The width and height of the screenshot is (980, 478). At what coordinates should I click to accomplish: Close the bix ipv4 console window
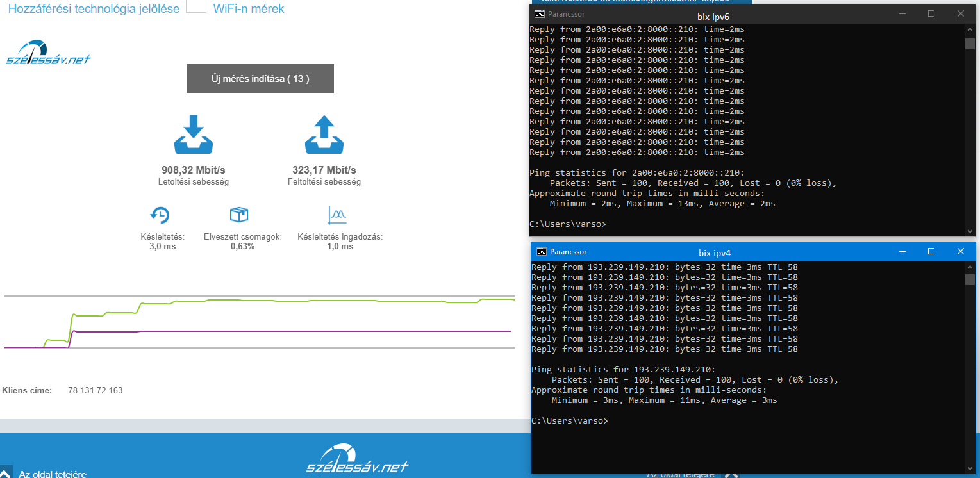click(961, 252)
